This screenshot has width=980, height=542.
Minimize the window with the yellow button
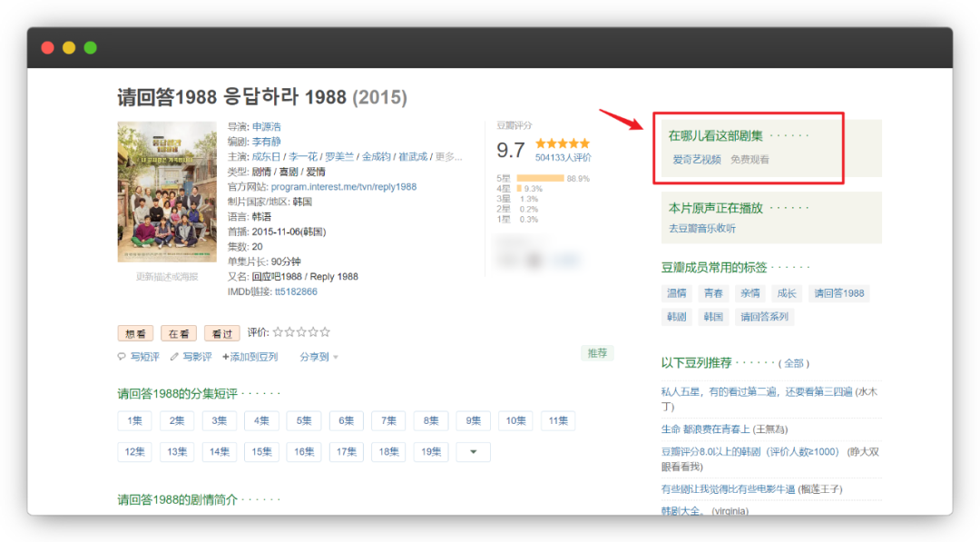pyautogui.click(x=69, y=47)
